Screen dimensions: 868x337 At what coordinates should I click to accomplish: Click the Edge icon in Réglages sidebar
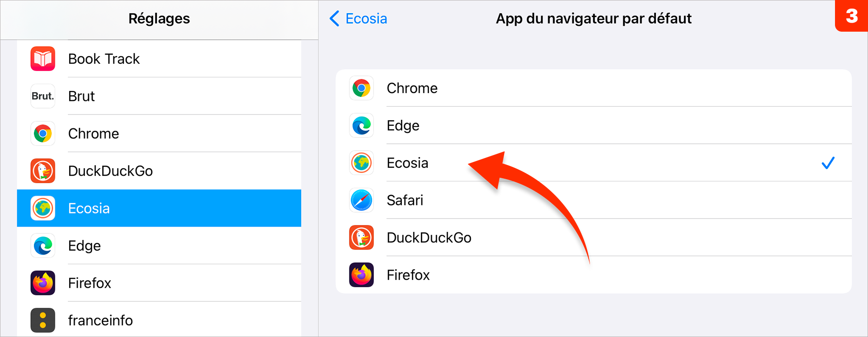(x=43, y=246)
